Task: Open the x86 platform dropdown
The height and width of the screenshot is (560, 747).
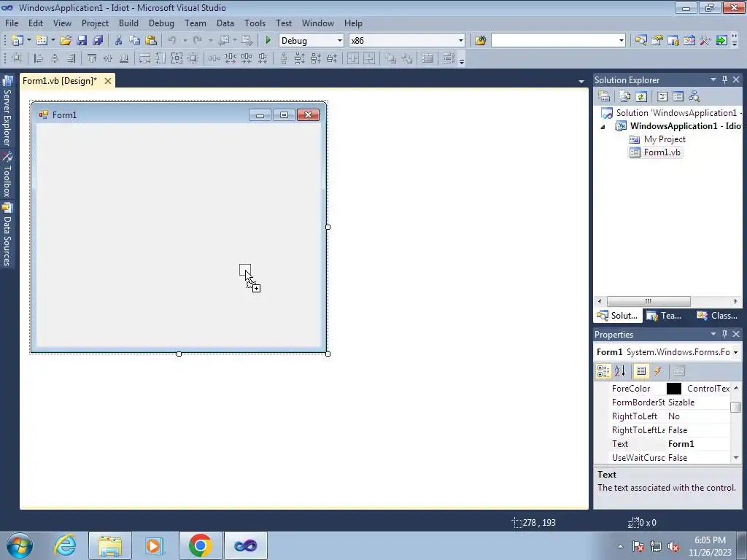Action: (460, 41)
